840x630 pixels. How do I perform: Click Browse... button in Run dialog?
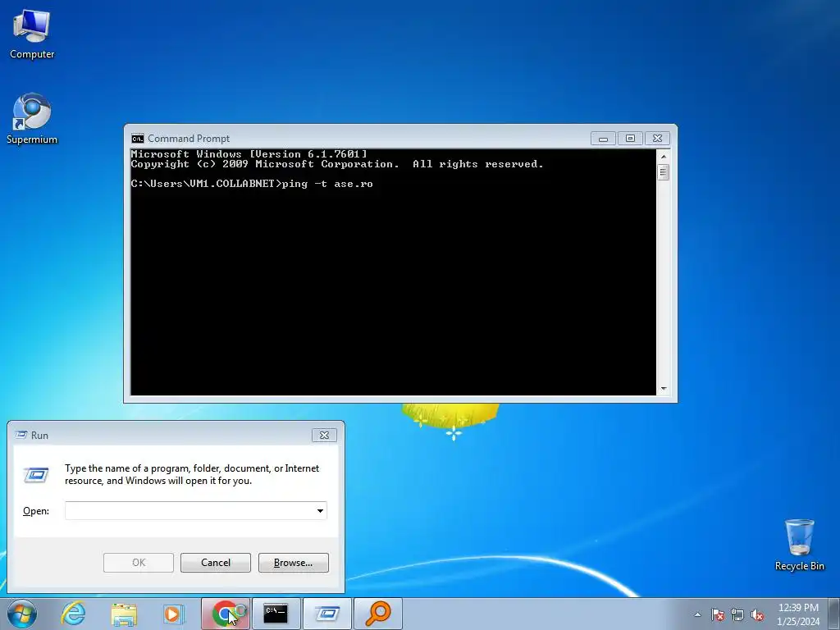point(293,563)
